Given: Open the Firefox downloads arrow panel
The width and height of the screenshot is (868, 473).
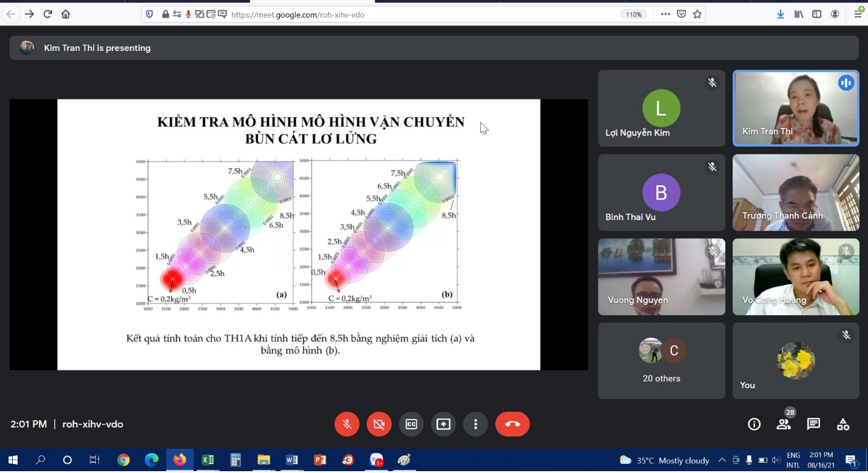Looking at the screenshot, I should pos(781,14).
